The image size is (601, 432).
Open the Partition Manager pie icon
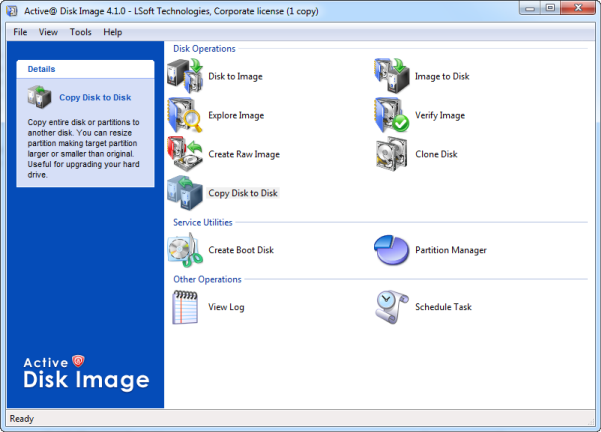pos(392,250)
